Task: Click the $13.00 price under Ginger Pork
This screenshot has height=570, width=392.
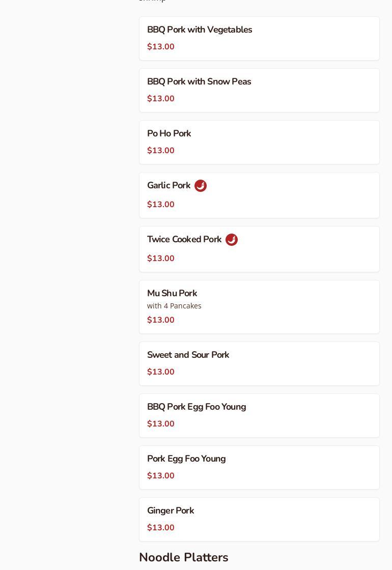Action: (x=161, y=528)
